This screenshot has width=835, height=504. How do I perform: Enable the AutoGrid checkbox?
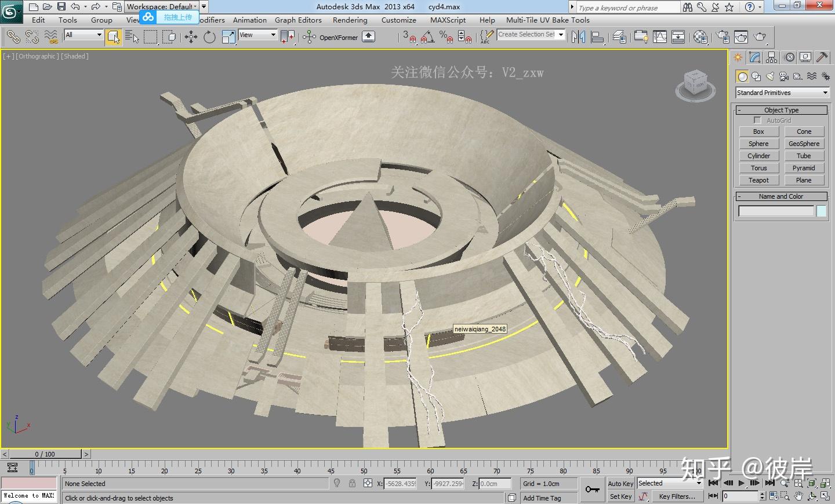pos(757,120)
